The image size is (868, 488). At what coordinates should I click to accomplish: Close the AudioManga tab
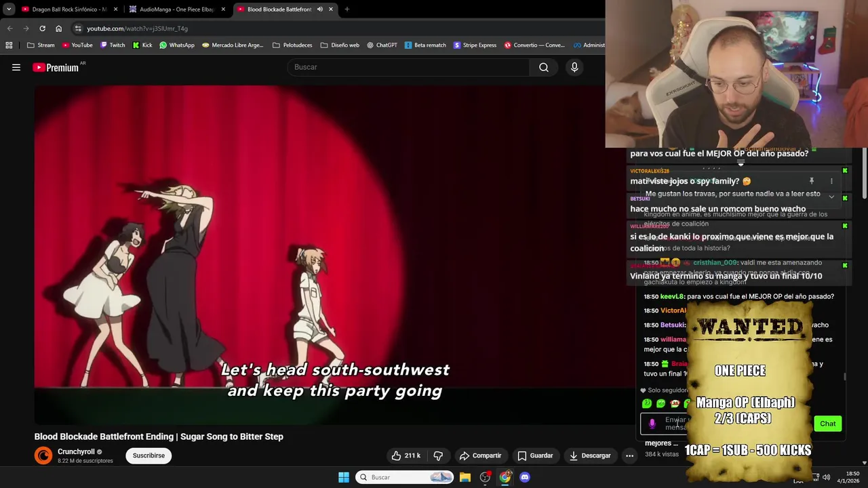click(x=223, y=9)
